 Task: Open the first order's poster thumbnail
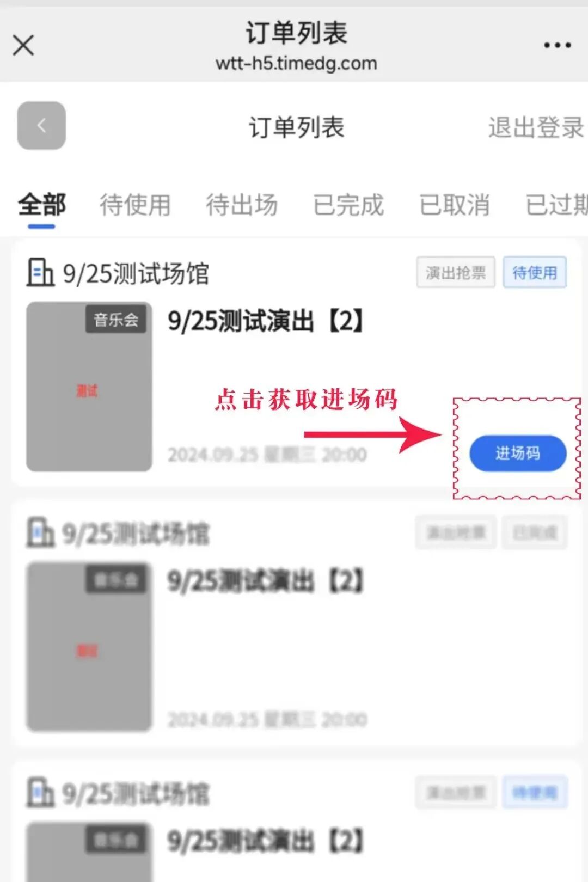(89, 387)
